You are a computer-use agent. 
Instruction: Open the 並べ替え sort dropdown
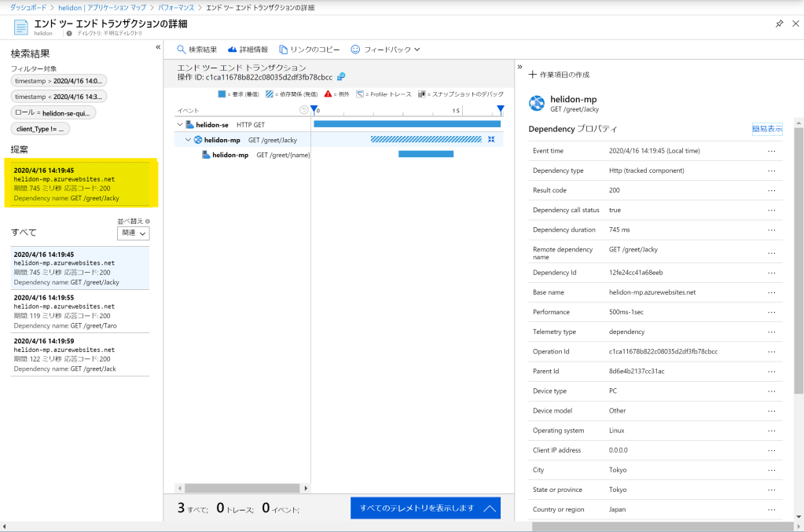(133, 233)
